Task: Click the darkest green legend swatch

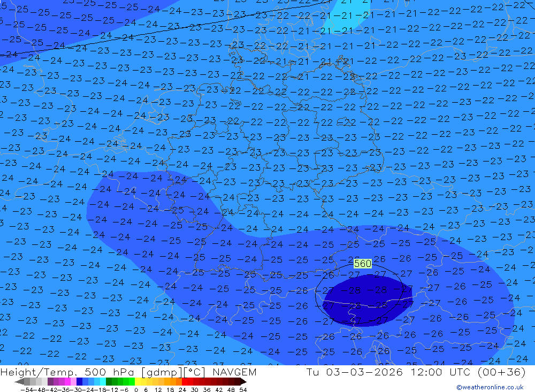Action: tap(109, 382)
